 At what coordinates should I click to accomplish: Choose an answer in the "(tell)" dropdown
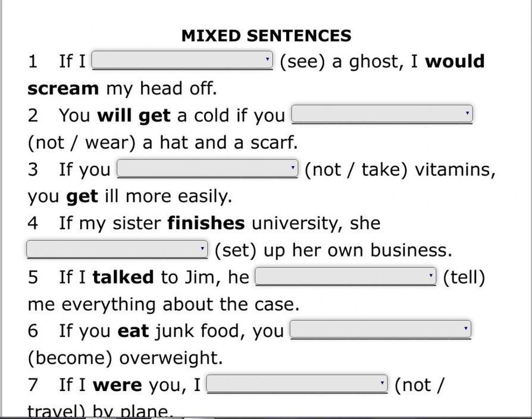coord(345,276)
